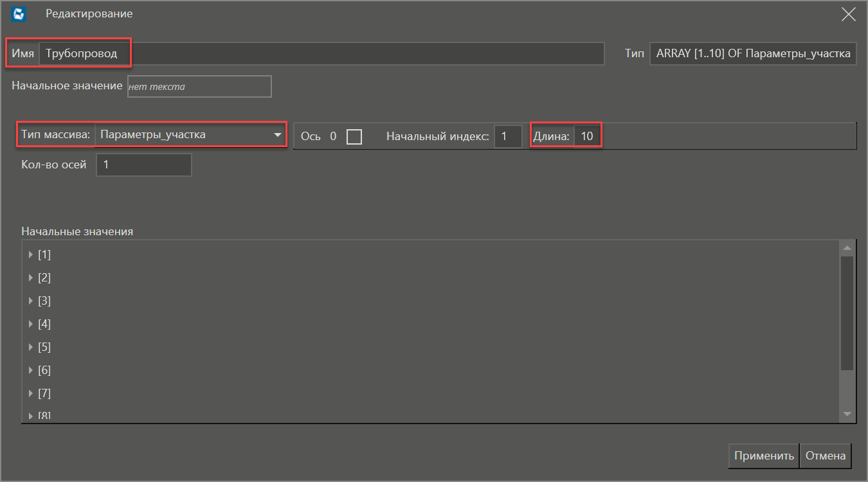The image size is (868, 482).
Task: Expand array element [2]
Action: (30, 278)
